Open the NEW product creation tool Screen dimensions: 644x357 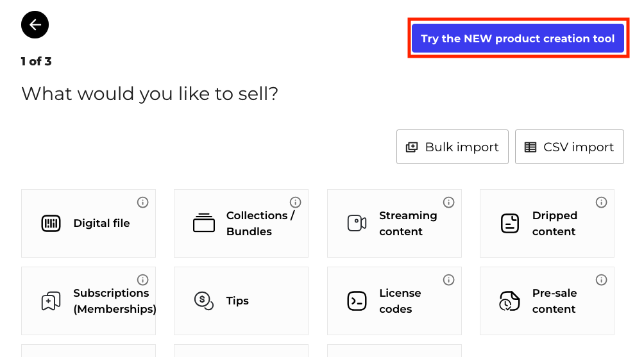[518, 38]
